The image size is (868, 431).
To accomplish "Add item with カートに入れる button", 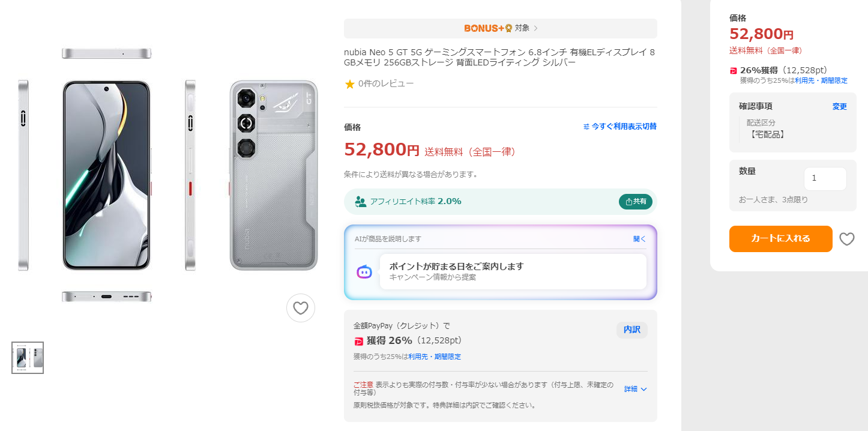I will point(780,239).
